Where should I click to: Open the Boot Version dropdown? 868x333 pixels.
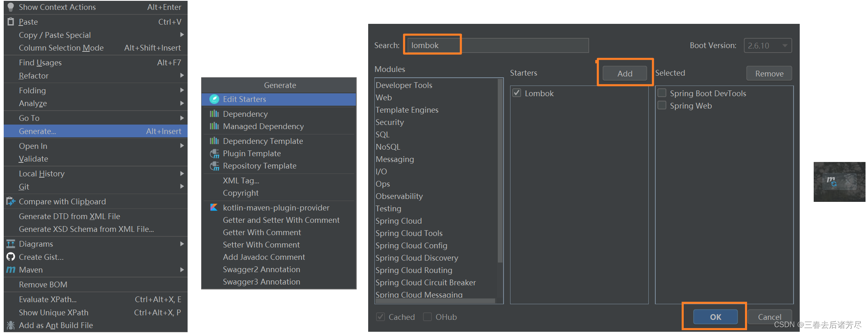coord(768,46)
